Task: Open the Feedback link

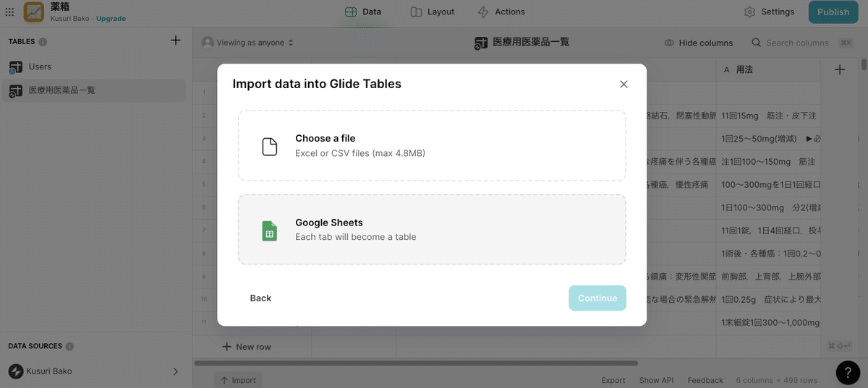Action: coord(705,380)
